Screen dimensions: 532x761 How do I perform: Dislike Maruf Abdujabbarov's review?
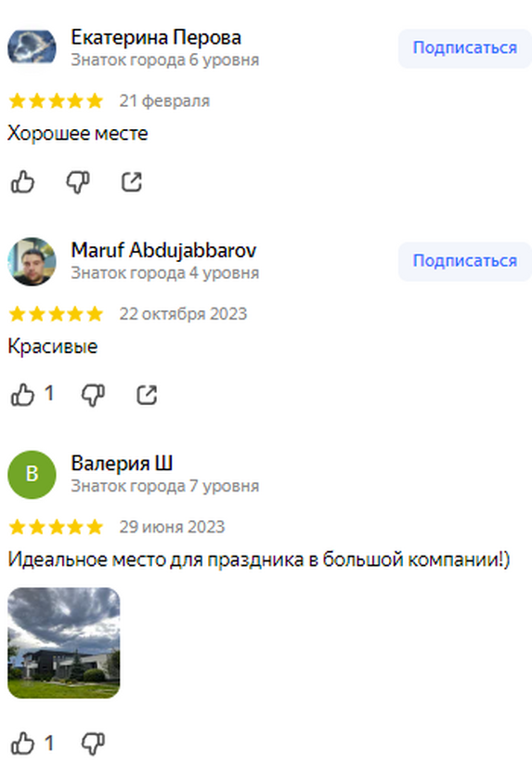[93, 395]
